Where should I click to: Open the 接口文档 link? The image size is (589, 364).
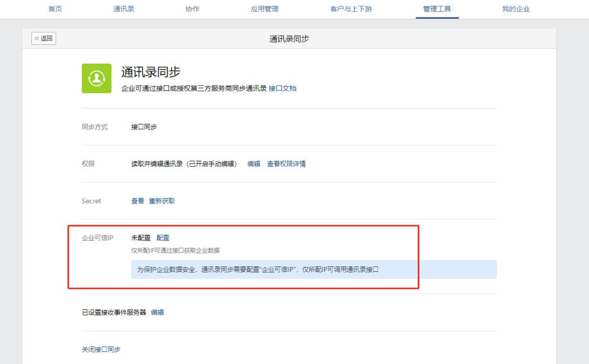click(x=282, y=88)
